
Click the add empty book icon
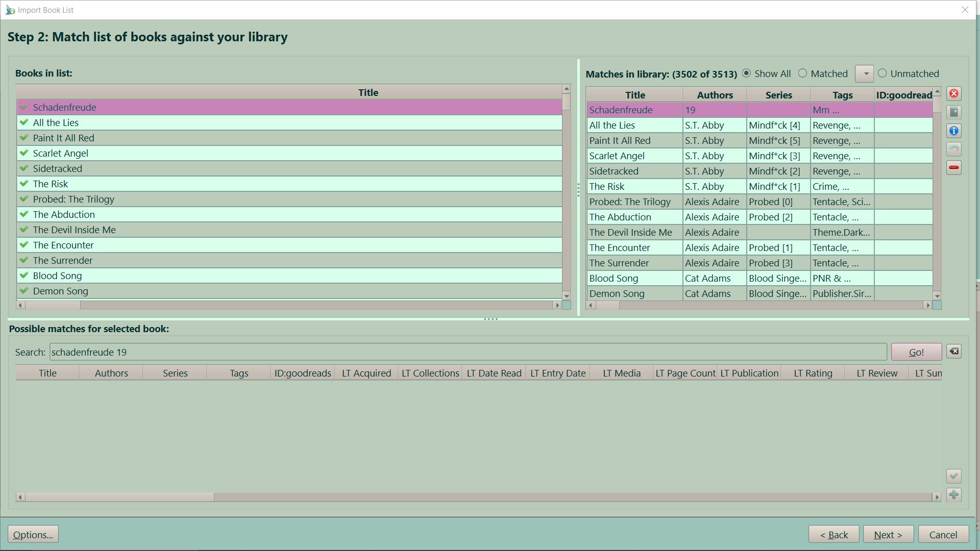[x=953, y=112]
